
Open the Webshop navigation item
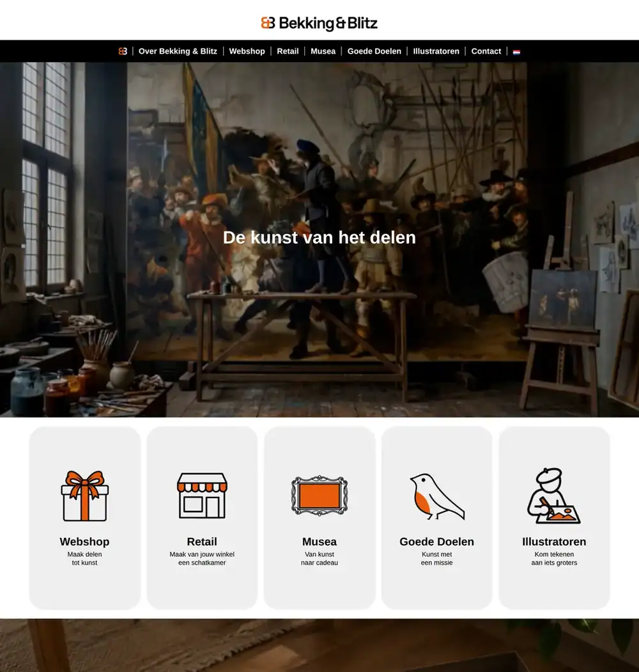(x=247, y=51)
